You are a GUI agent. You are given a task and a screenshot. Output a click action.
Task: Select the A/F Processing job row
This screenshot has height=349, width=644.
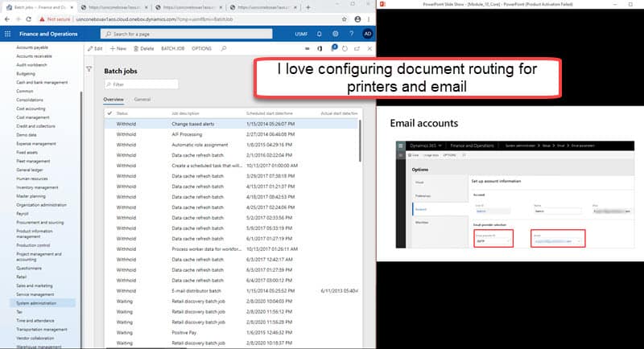point(232,134)
